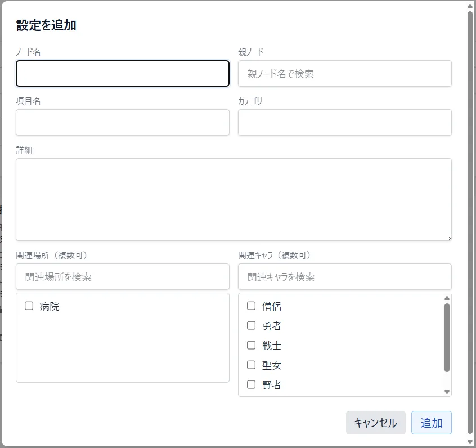Click the character list scrollbar thumb
476x448 pixels.
(x=447, y=338)
